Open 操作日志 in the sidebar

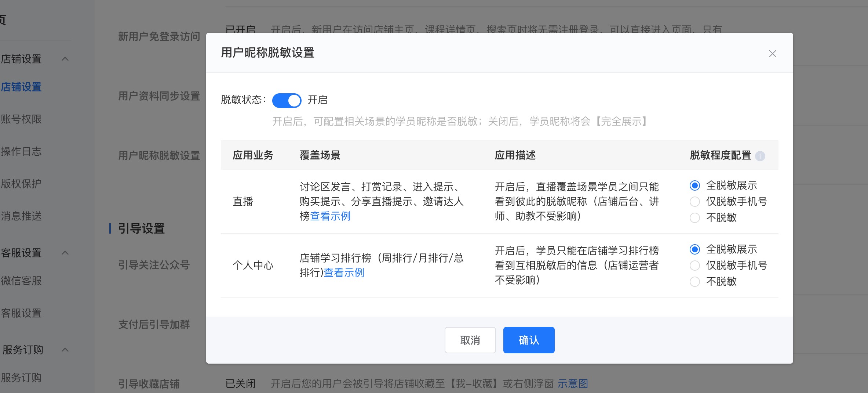click(x=21, y=152)
